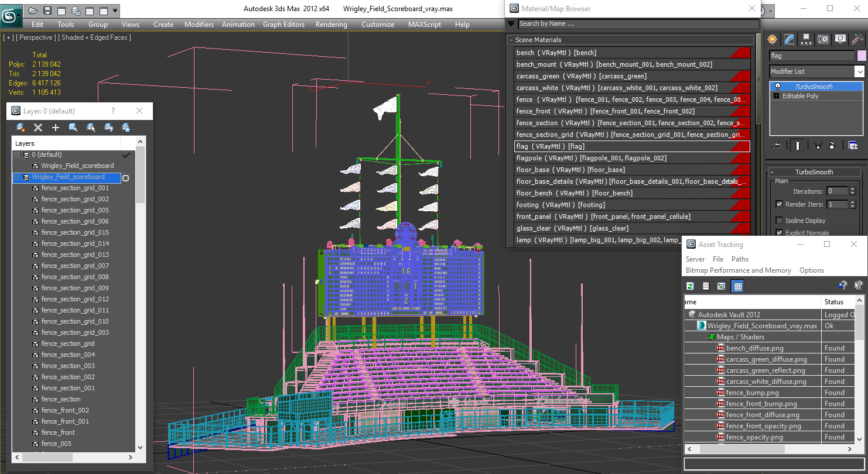
Task: Open the Modifiers menu
Action: [199, 25]
